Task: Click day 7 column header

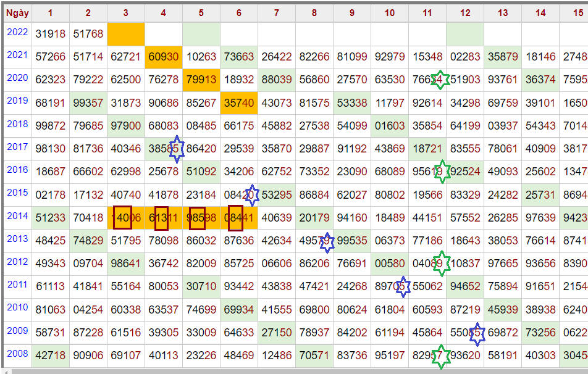Action: [276, 13]
